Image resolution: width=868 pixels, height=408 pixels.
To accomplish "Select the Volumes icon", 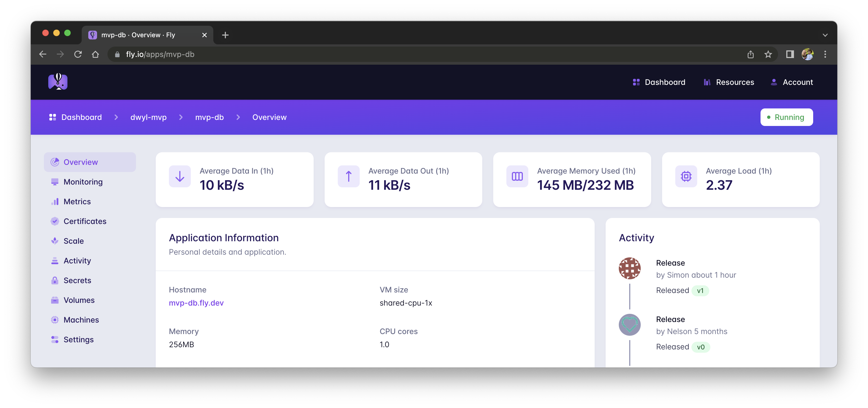I will [x=55, y=300].
